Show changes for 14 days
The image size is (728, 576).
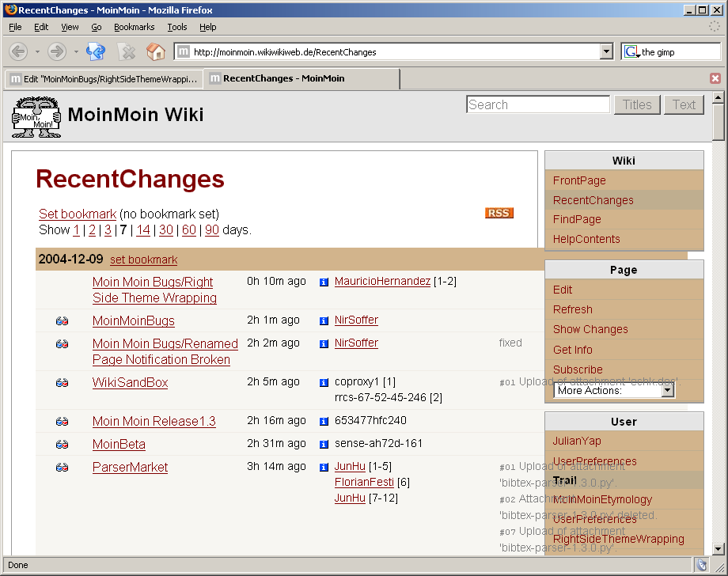pyautogui.click(x=143, y=229)
